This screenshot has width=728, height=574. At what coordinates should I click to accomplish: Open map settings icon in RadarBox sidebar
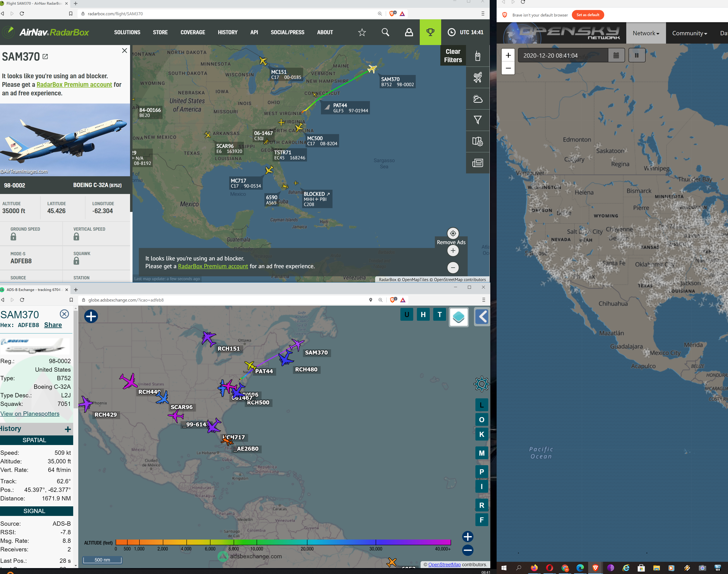477,141
